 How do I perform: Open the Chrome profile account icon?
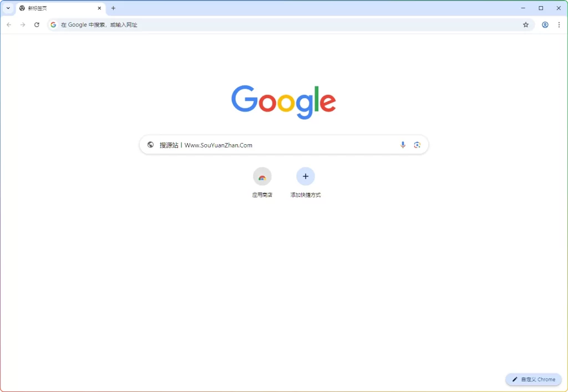[545, 24]
